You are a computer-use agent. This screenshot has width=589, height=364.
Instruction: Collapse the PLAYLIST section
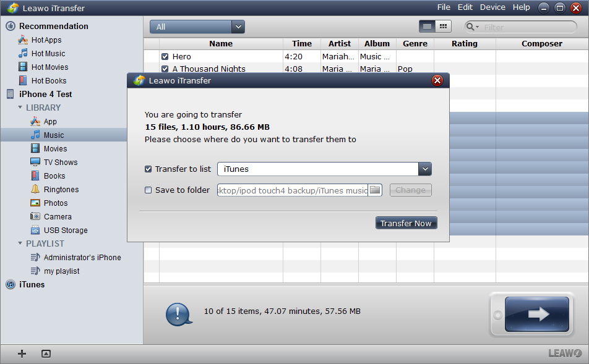pos(20,243)
